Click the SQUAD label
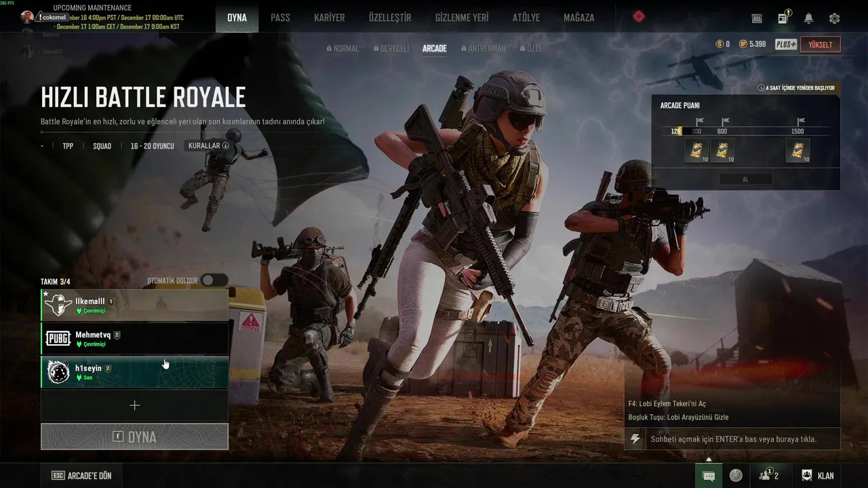This screenshot has width=868, height=488. [102, 146]
